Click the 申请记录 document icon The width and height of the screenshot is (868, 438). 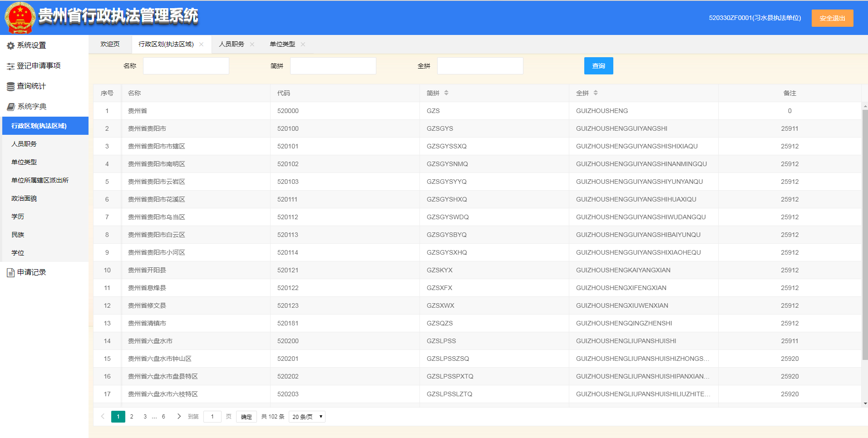pyautogui.click(x=10, y=272)
